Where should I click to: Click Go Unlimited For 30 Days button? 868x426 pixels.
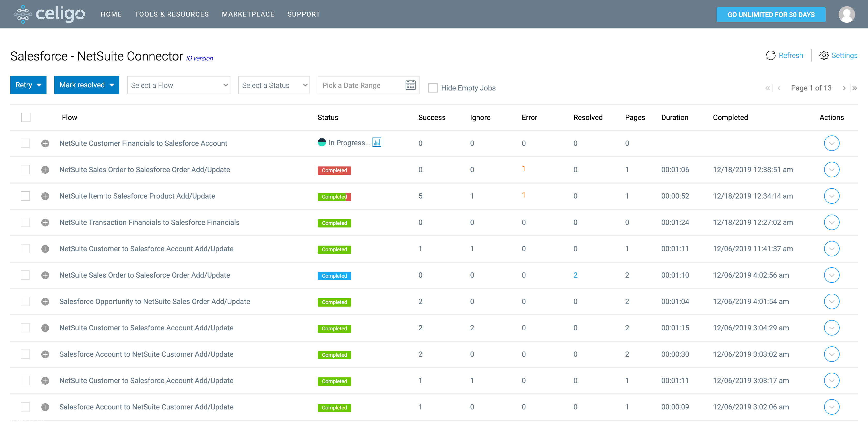[771, 14]
